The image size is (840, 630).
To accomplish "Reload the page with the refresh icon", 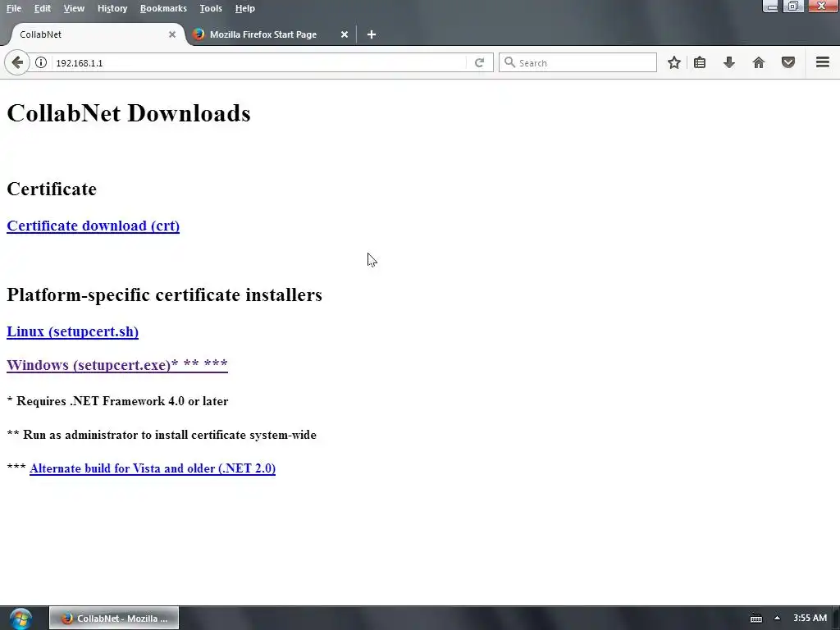I will click(x=479, y=62).
